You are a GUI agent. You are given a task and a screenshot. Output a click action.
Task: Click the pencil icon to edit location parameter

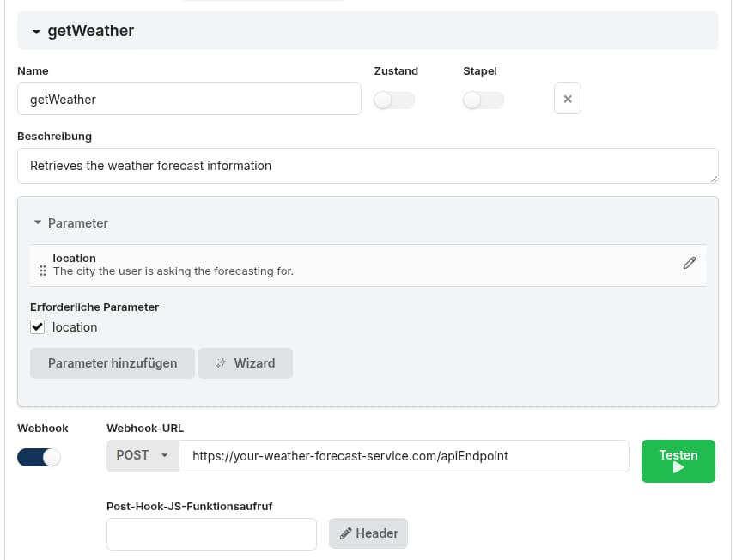(689, 264)
